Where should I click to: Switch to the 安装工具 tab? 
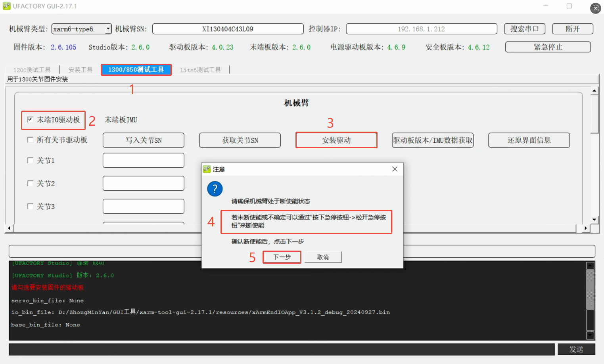[80, 70]
